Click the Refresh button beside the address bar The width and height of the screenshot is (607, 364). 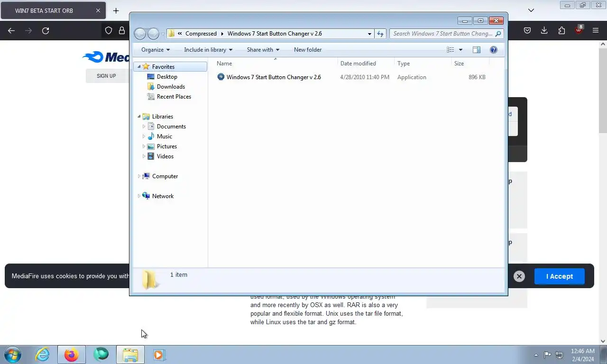click(x=380, y=34)
